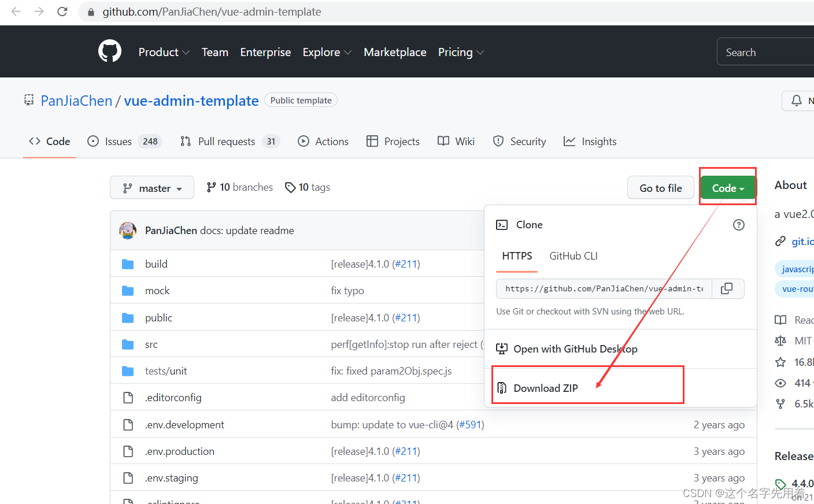Open the vue-admin-template repo link
The image size is (814, 504).
[x=191, y=101]
